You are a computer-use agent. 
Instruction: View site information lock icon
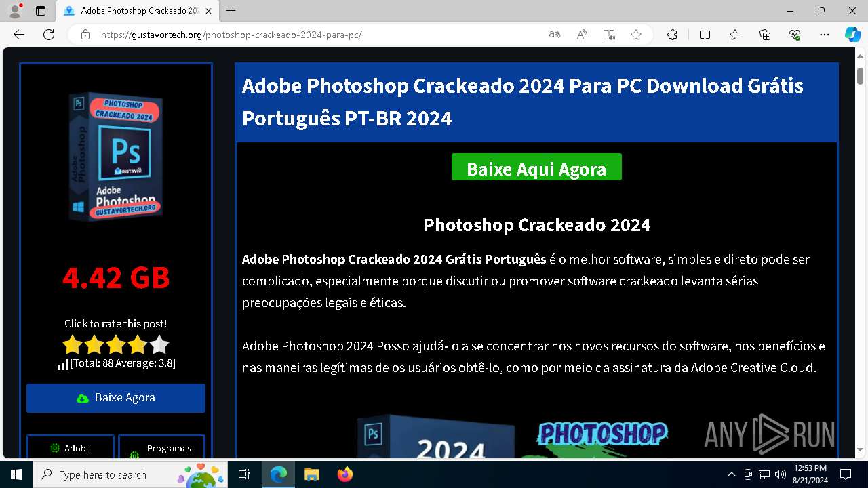click(85, 35)
